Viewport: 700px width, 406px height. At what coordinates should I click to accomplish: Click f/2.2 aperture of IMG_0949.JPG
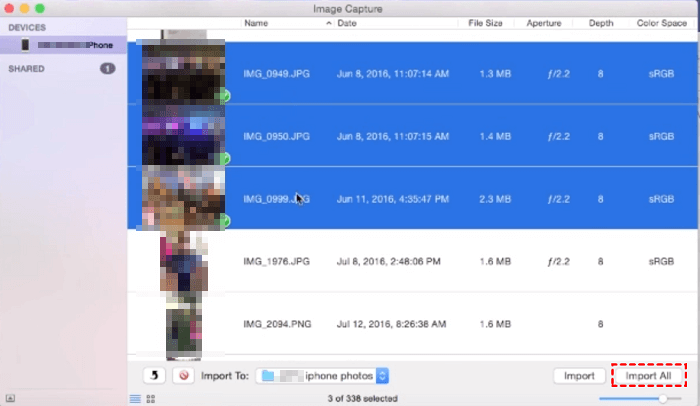click(558, 74)
